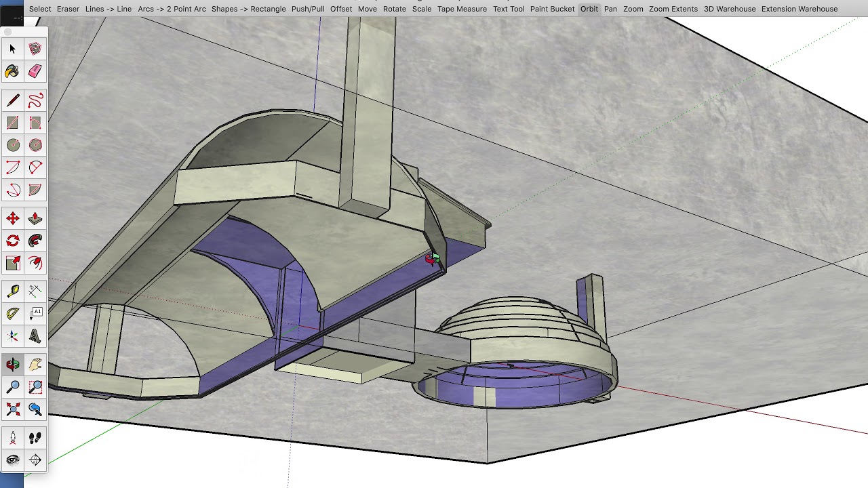Click the Position Camera icon
Image resolution: width=868 pixels, height=488 pixels.
point(13,438)
